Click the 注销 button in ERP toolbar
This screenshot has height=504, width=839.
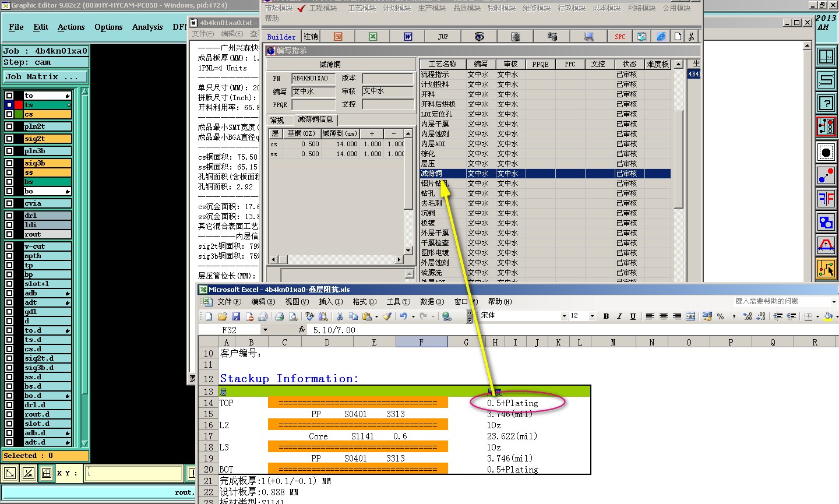click(x=311, y=37)
